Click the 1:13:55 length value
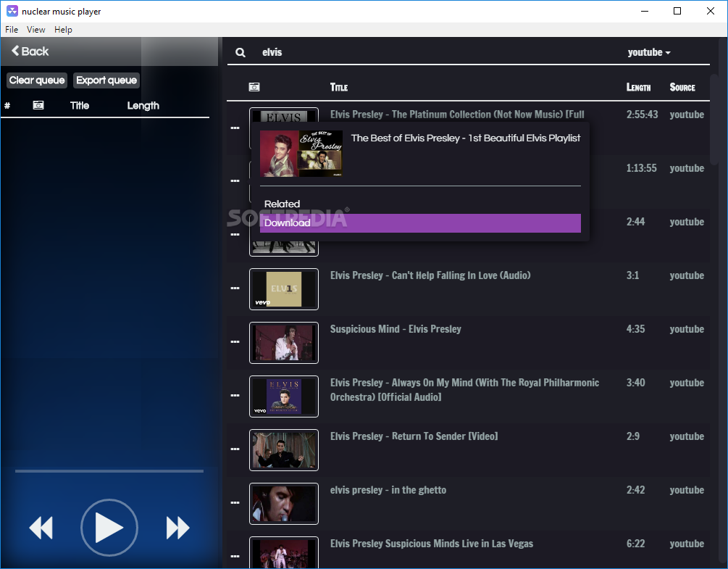Screen dimensions: 728x569 click(x=641, y=168)
